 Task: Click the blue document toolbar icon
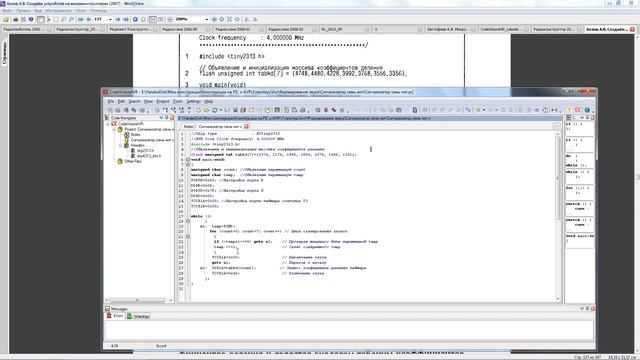click(x=415, y=110)
